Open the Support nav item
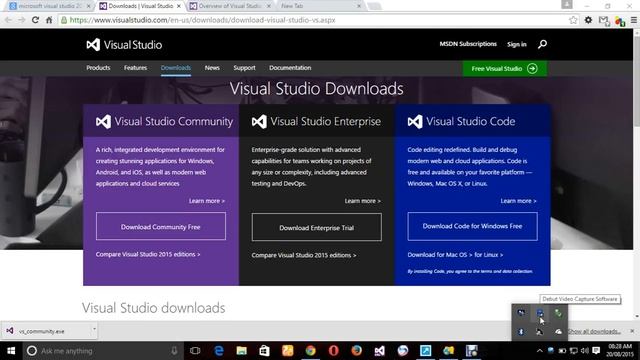Viewport: 640px width, 360px height. tap(244, 68)
